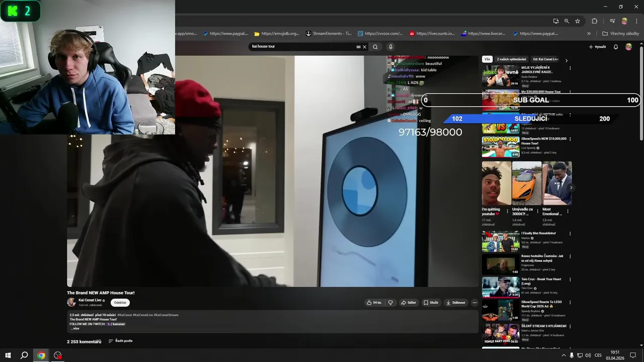Advance shorts carousel with next arrow
The width and height of the screenshot is (644, 362).
(x=571, y=188)
